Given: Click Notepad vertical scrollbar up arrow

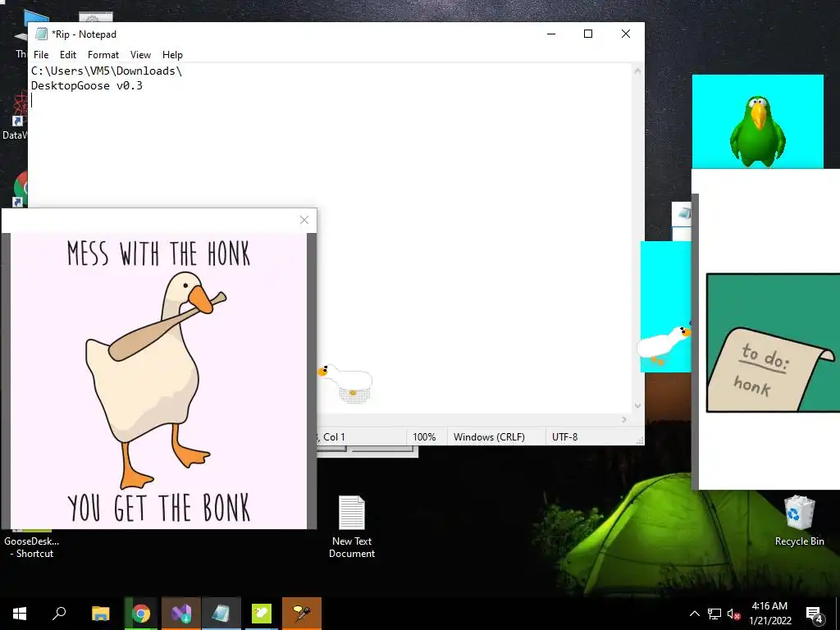Looking at the screenshot, I should [x=637, y=71].
